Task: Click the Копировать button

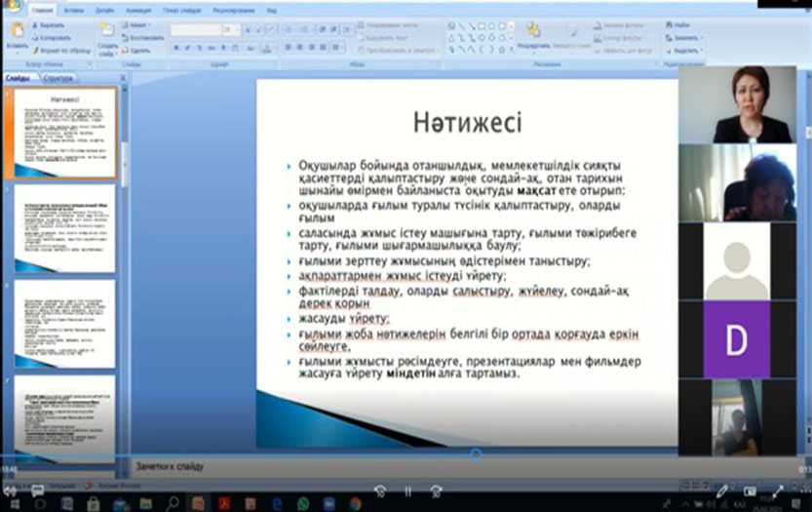Action: [57, 37]
